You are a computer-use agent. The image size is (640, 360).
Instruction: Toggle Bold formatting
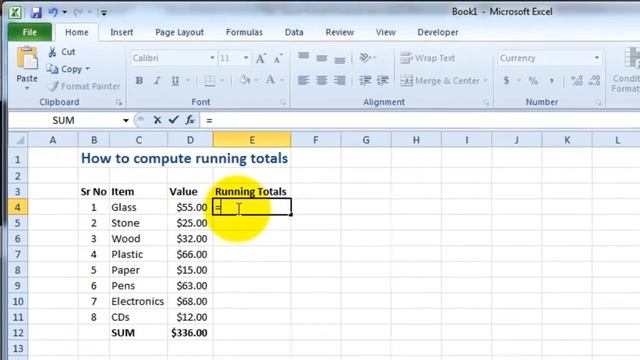(x=139, y=81)
